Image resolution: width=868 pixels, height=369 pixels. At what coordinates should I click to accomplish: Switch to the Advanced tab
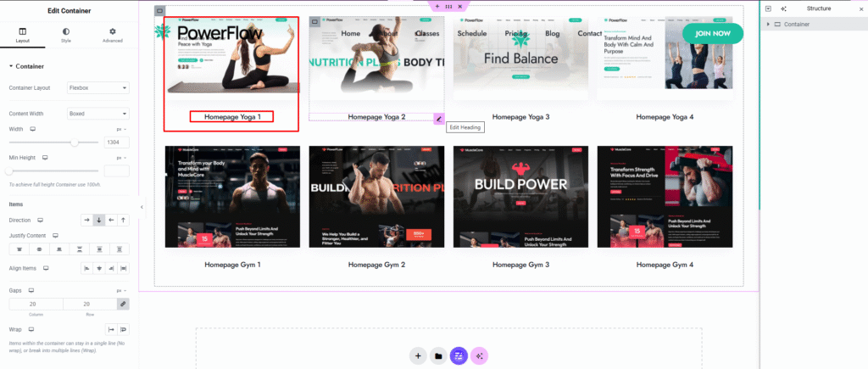(x=112, y=35)
